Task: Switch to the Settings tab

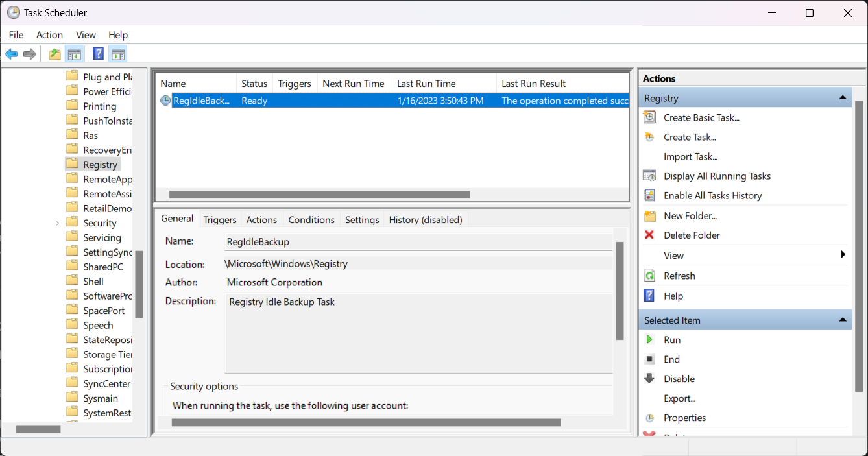Action: (362, 220)
